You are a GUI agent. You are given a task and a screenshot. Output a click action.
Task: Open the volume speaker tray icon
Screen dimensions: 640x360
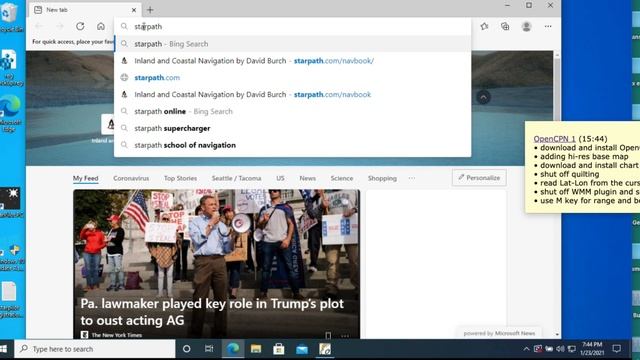[560, 349]
